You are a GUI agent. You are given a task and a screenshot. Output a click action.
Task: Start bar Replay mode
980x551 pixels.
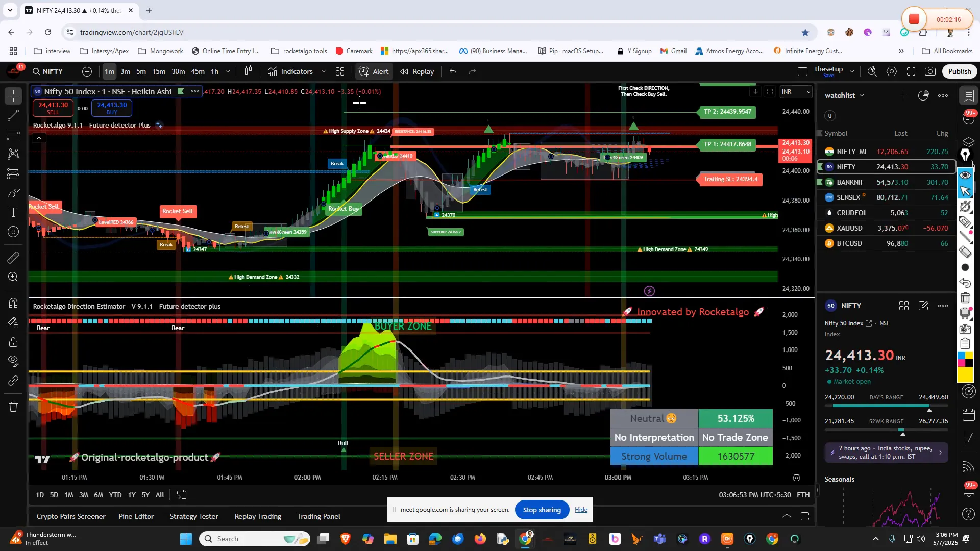(417, 71)
